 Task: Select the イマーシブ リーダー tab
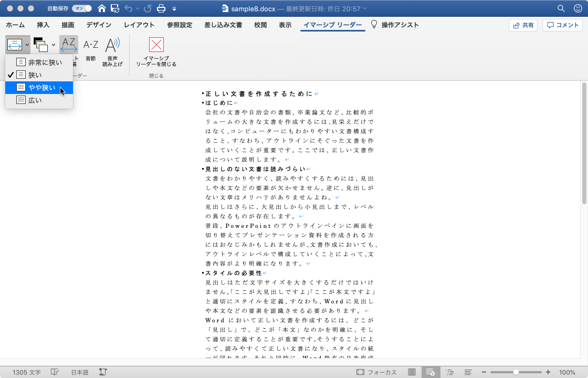(x=333, y=25)
